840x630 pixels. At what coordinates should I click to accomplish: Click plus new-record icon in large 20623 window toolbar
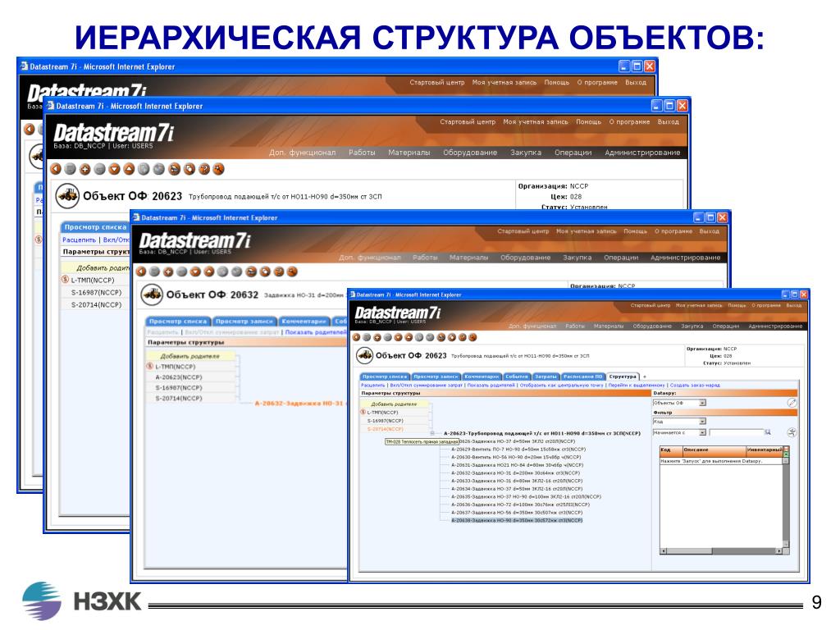coord(84,169)
